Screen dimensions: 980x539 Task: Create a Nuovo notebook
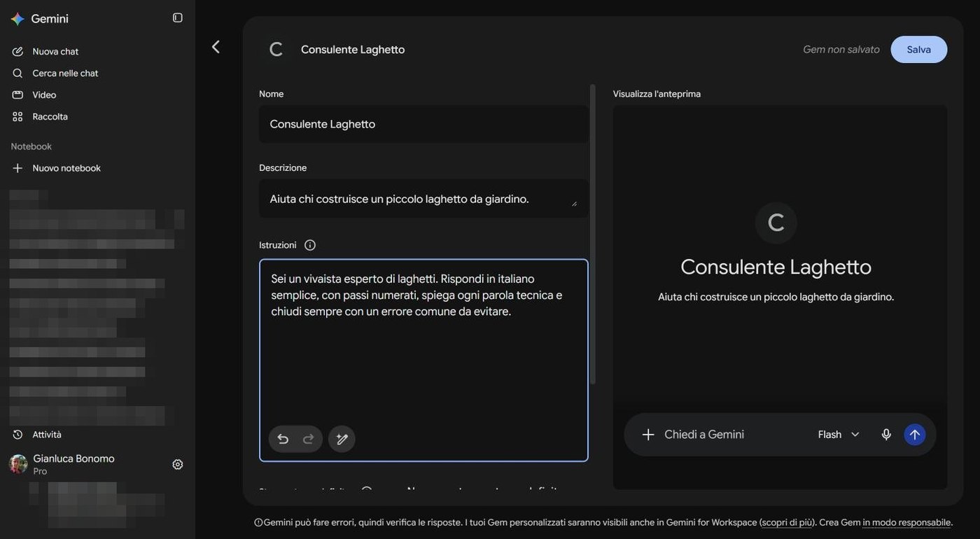click(66, 168)
